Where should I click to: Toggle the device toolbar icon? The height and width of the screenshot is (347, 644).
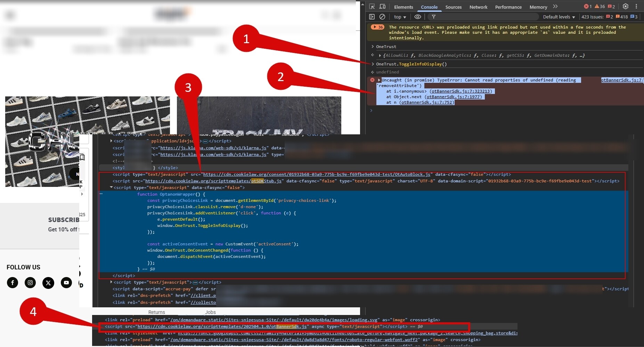pyautogui.click(x=382, y=7)
